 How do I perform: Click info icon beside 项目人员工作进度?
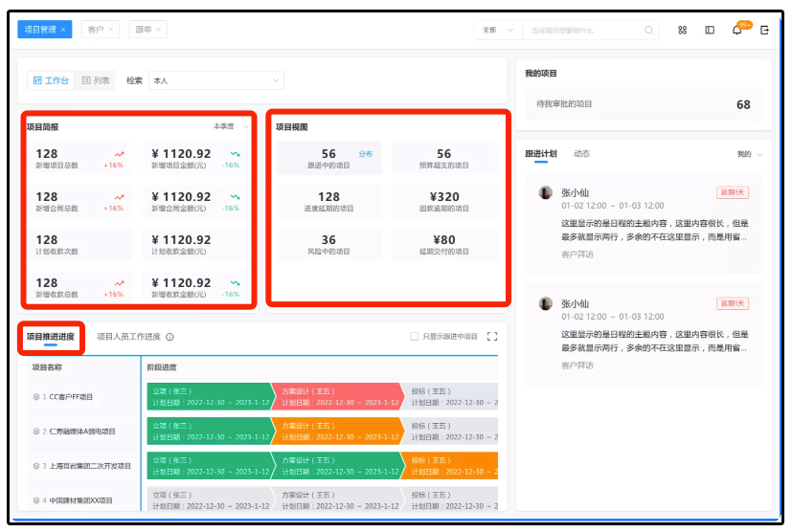[170, 337]
